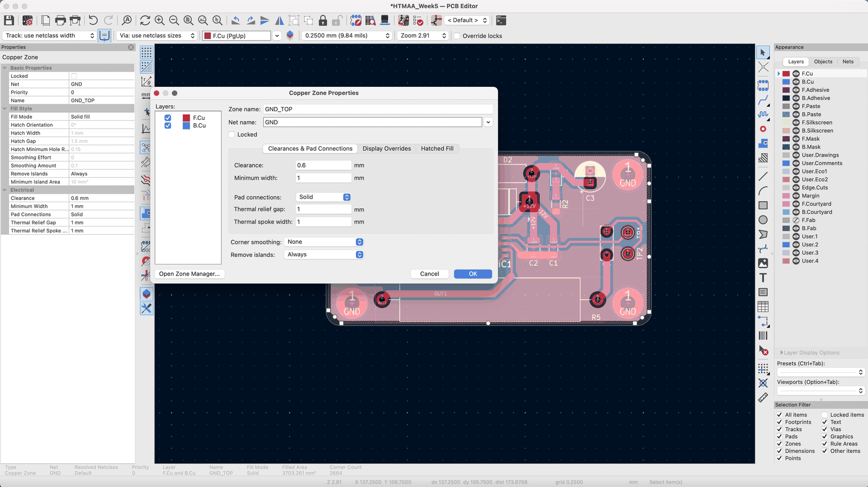868x487 pixels.
Task: Select the Draw circle tool
Action: point(763,220)
